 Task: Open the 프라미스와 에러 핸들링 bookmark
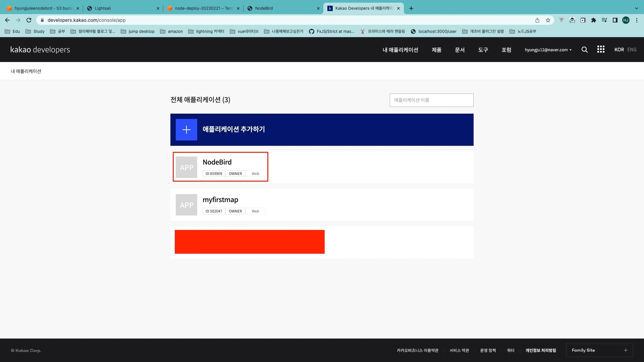click(383, 32)
